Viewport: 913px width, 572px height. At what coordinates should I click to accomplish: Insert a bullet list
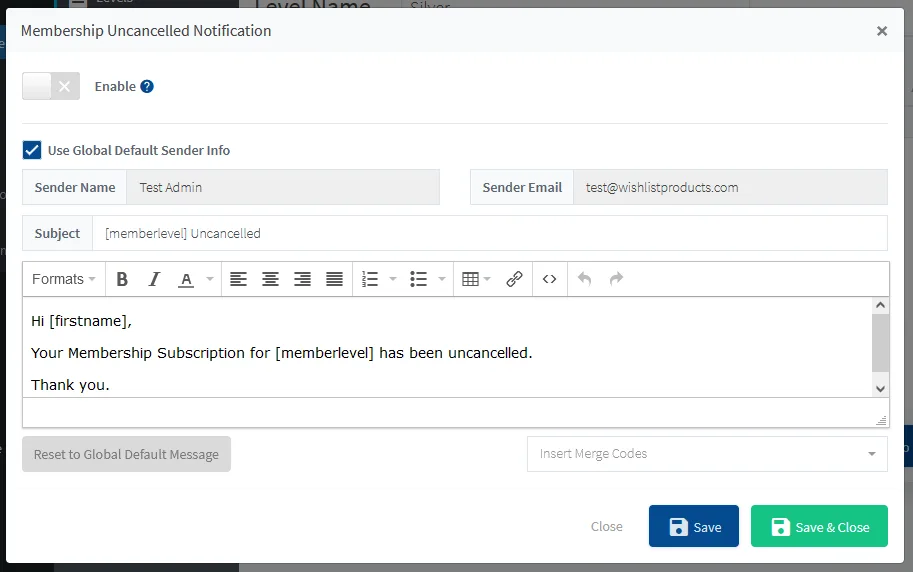(419, 279)
